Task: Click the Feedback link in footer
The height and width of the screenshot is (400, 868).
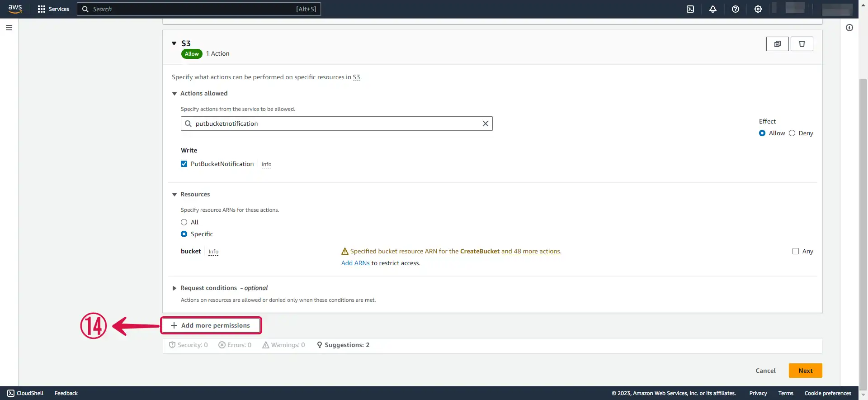Action: click(x=66, y=393)
